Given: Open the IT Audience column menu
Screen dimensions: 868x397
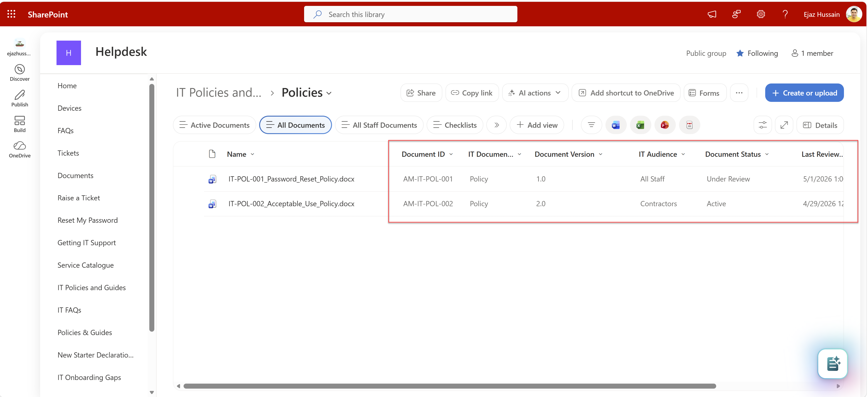Looking at the screenshot, I should click(x=683, y=154).
